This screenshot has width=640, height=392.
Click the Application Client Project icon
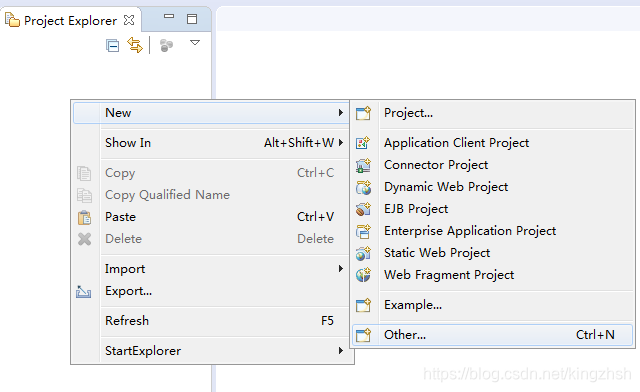click(363, 143)
